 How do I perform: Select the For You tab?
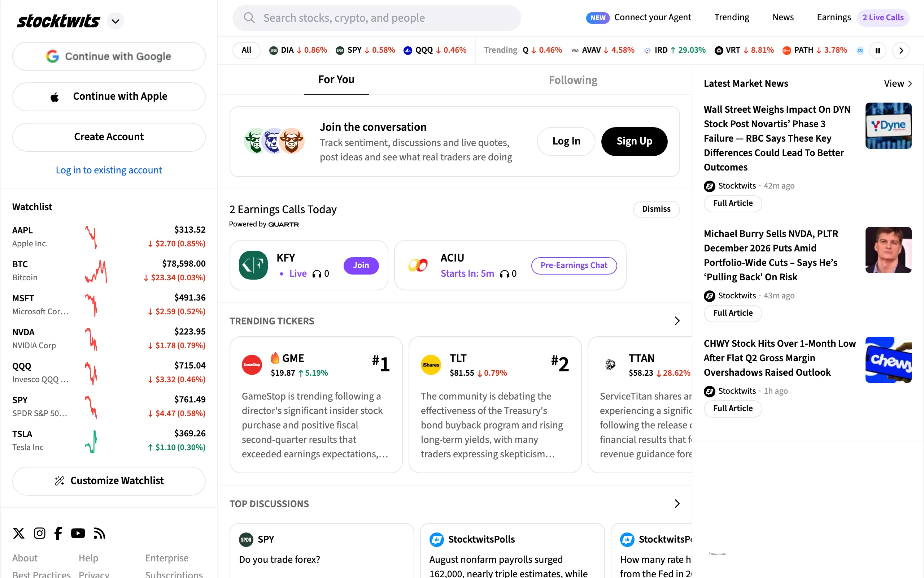(x=336, y=79)
